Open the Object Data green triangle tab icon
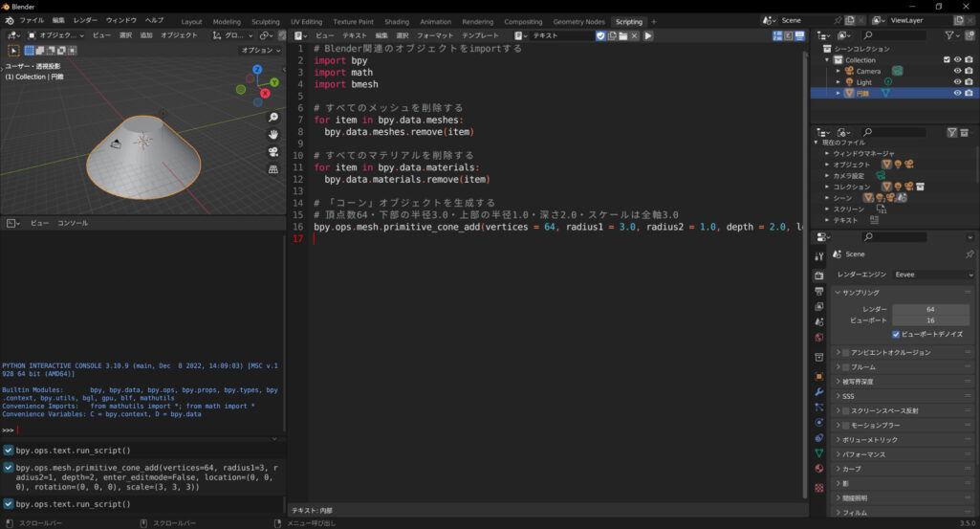Viewport: 980px width, 529px height. pyautogui.click(x=819, y=452)
